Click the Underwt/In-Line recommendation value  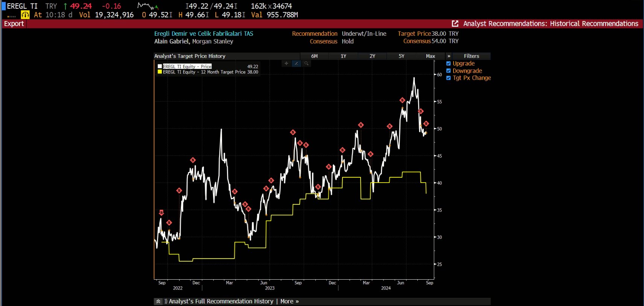click(x=364, y=34)
